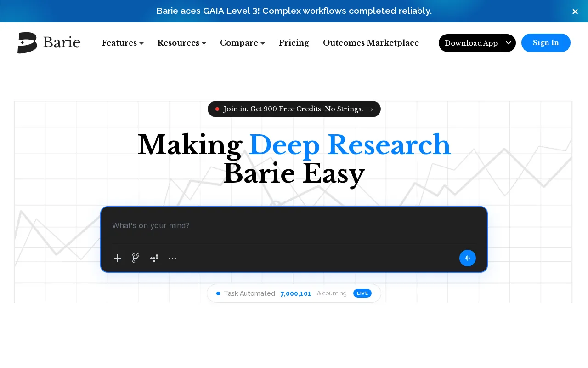Click the 7,000,101 task count

[x=296, y=293]
